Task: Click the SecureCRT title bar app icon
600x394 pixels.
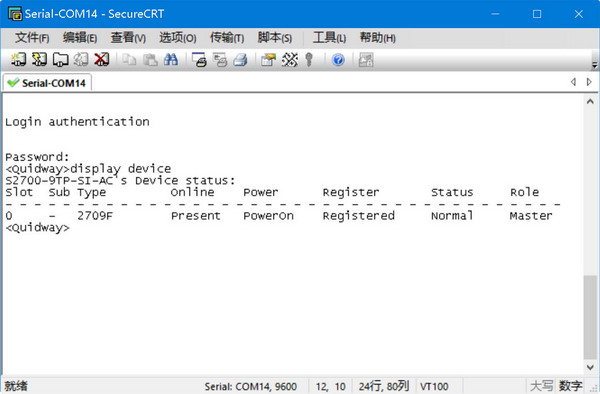Action: (15, 13)
